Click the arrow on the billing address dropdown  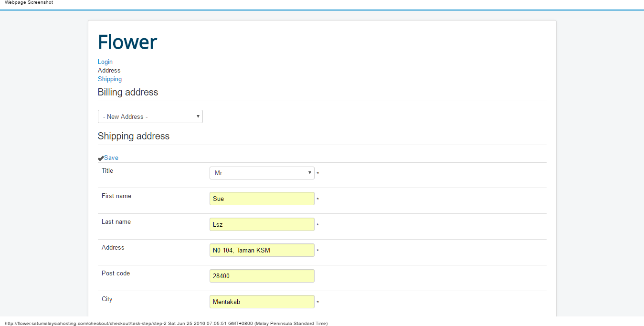198,116
